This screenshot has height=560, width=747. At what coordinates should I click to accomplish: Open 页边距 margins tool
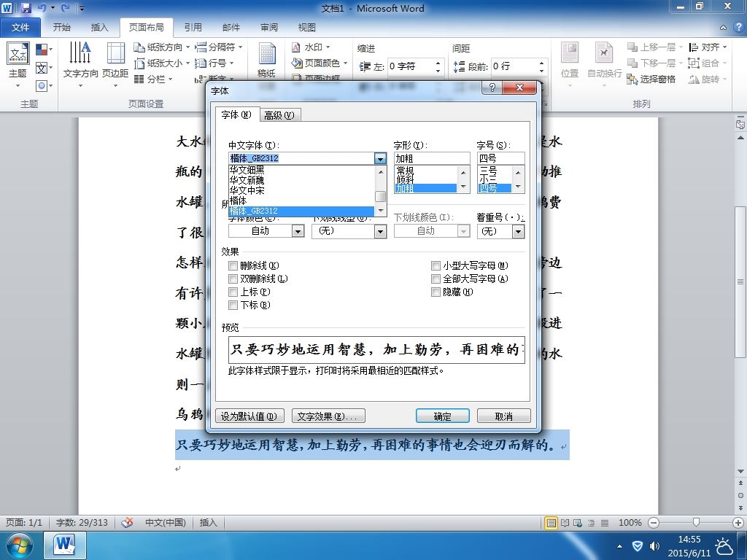click(115, 65)
